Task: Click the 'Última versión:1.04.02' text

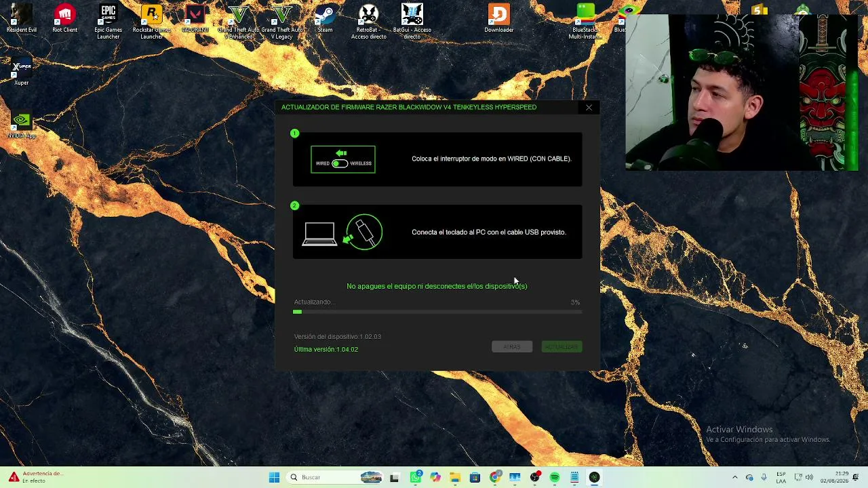Action: [326, 350]
